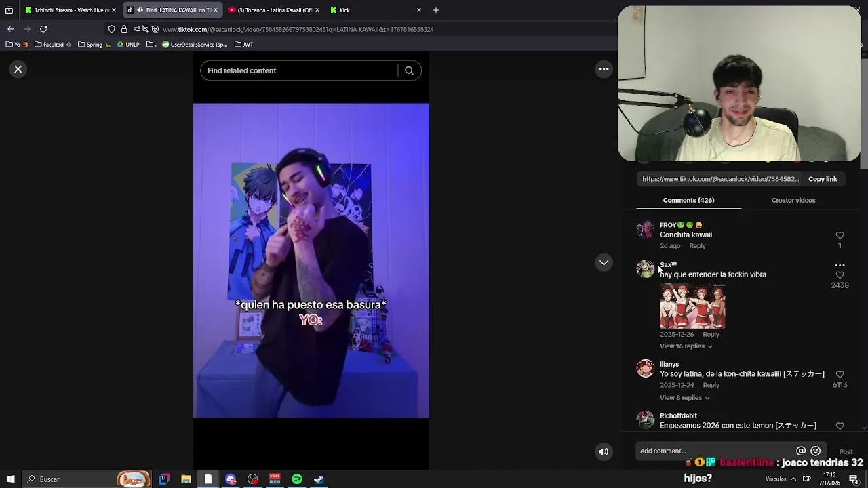This screenshot has width=868, height=488.
Task: Focus the Find related content search field
Action: [x=298, y=70]
